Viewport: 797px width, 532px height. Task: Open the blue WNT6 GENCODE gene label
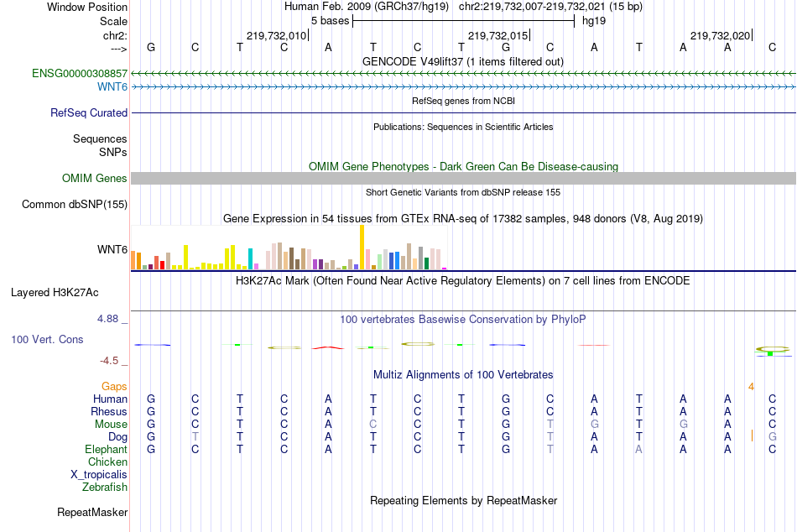tap(112, 86)
